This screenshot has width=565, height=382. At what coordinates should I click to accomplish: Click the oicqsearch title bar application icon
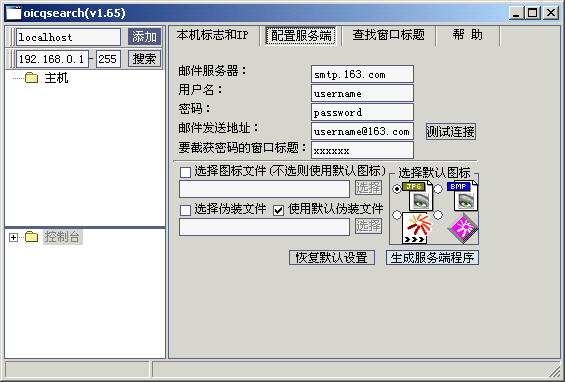tap(14, 13)
